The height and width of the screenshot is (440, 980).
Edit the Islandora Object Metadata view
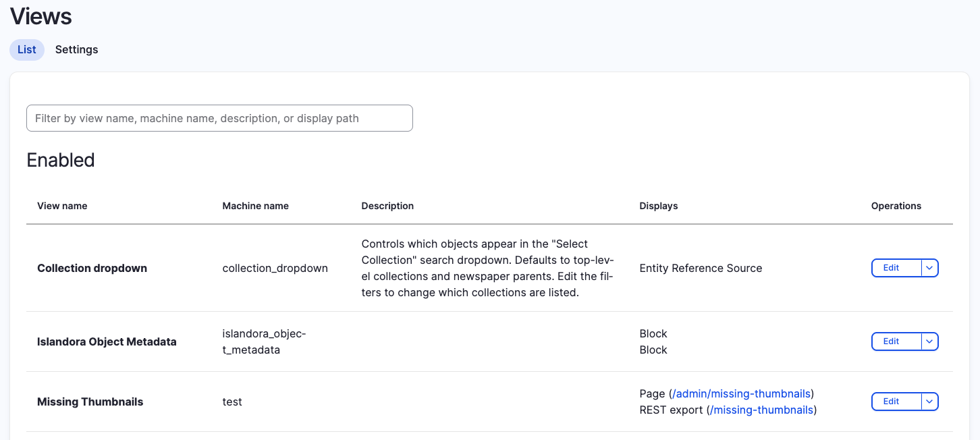point(896,341)
